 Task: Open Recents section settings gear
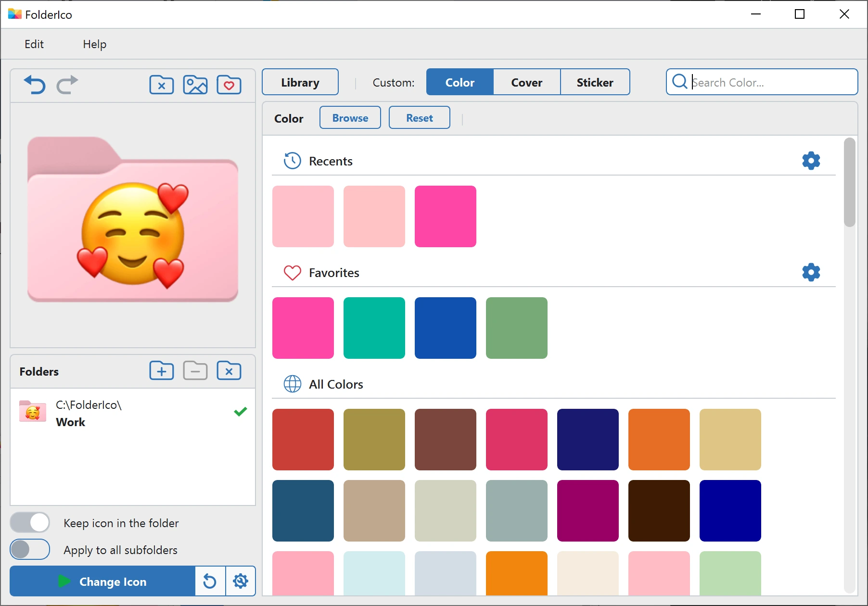click(811, 161)
